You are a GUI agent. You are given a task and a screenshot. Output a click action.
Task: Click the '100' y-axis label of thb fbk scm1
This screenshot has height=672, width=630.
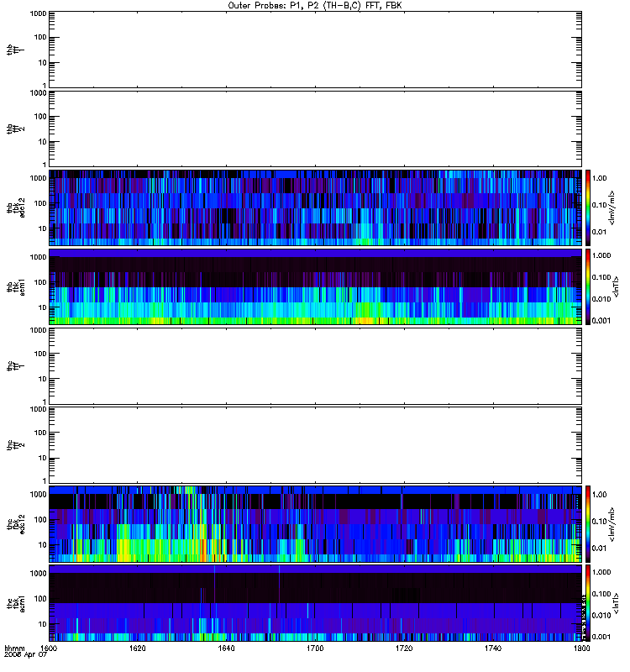(40, 282)
